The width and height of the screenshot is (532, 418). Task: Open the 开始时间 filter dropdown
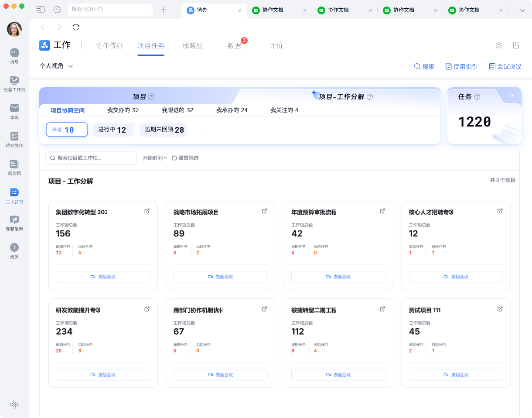(155, 158)
